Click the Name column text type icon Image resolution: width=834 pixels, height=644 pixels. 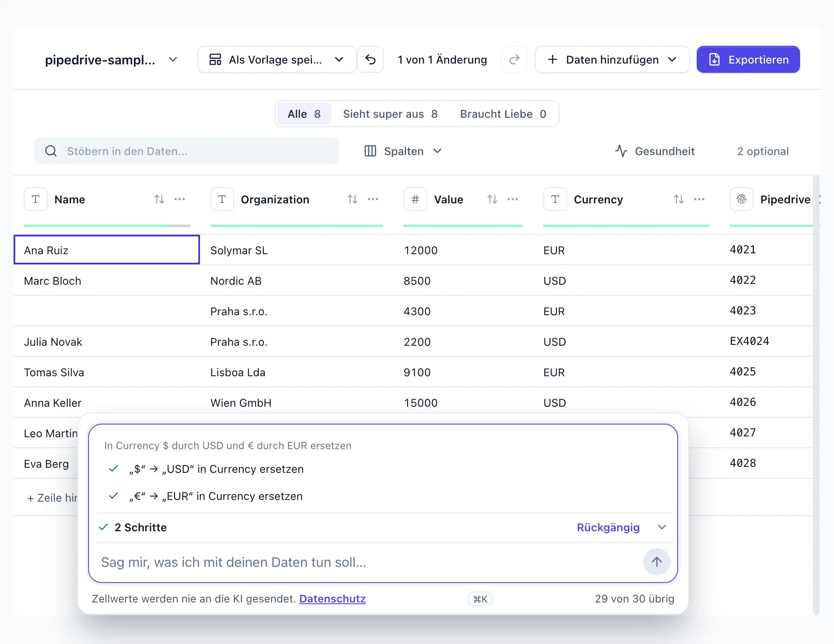click(x=36, y=199)
